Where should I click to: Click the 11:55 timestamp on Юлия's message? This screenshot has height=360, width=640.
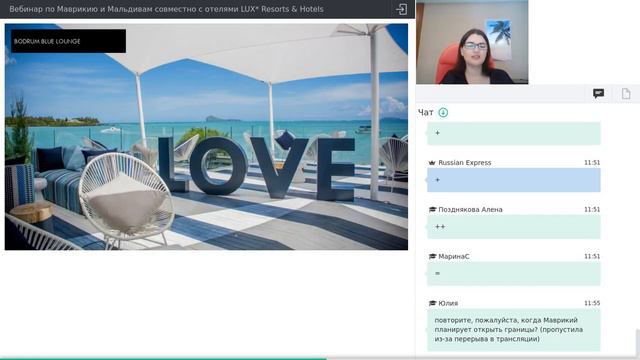coord(592,303)
